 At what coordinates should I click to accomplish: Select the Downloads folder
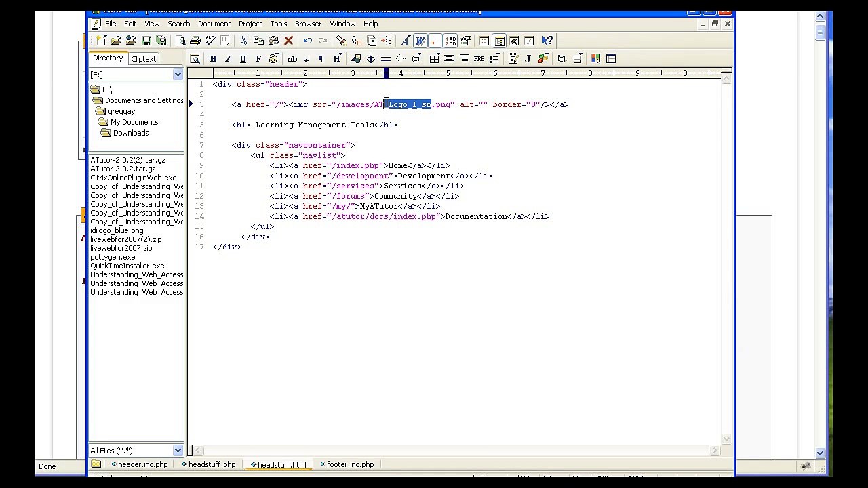pos(125,133)
